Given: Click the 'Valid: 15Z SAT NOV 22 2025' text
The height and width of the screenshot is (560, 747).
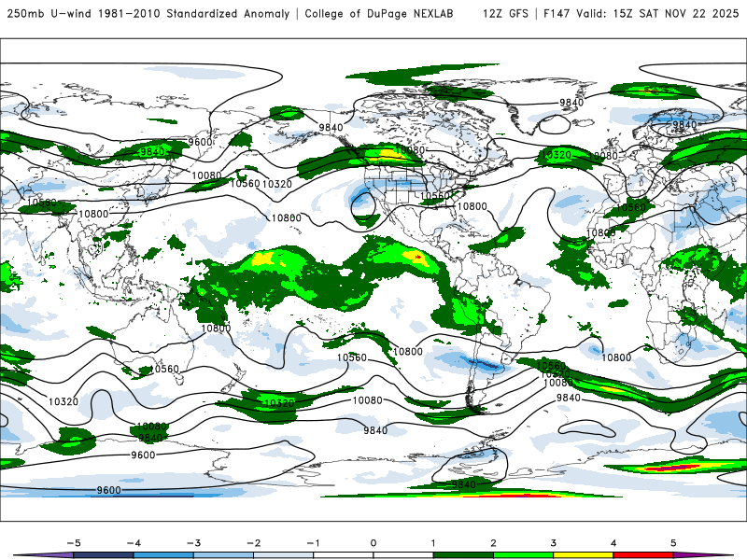Looking at the screenshot, I should (657, 13).
